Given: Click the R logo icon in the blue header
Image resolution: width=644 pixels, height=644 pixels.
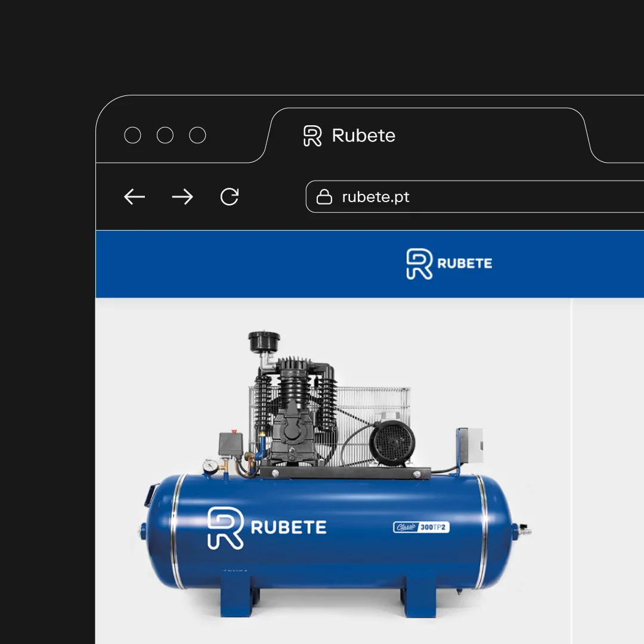Looking at the screenshot, I should [x=419, y=264].
